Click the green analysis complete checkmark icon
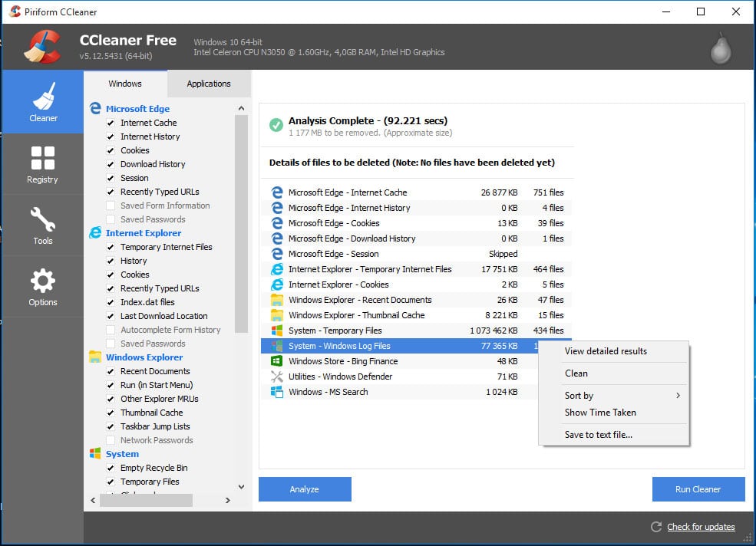 point(276,125)
